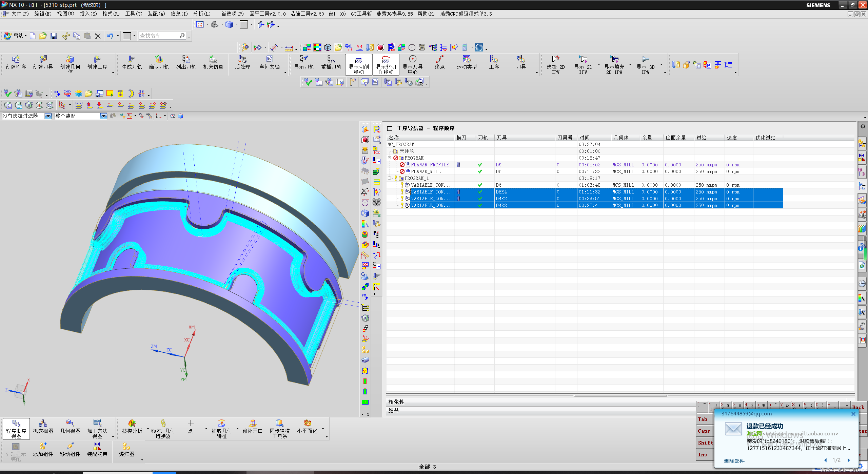Click 后处理 (Post Process) icon
This screenshot has width=868, height=474.
click(242, 63)
